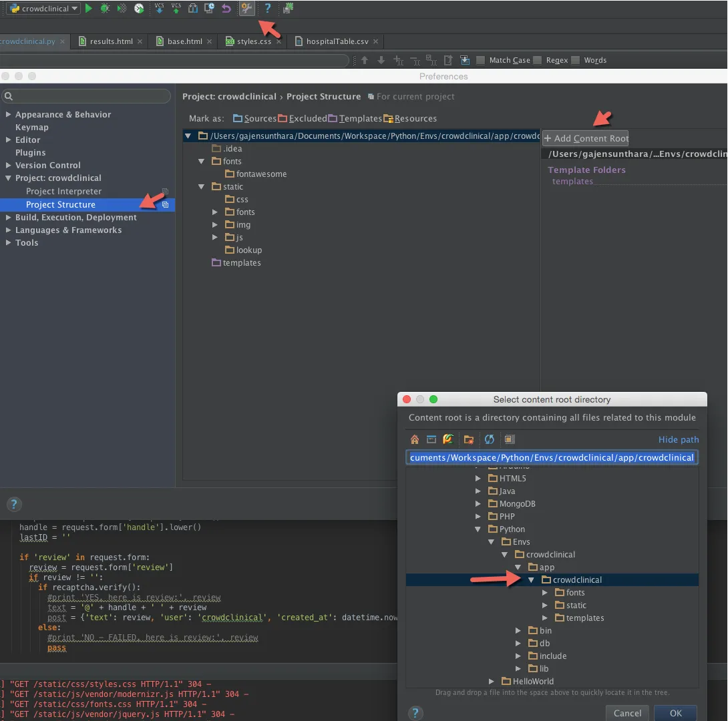Select Project Interpreter in the settings list
The width and height of the screenshot is (728, 721).
(x=63, y=192)
